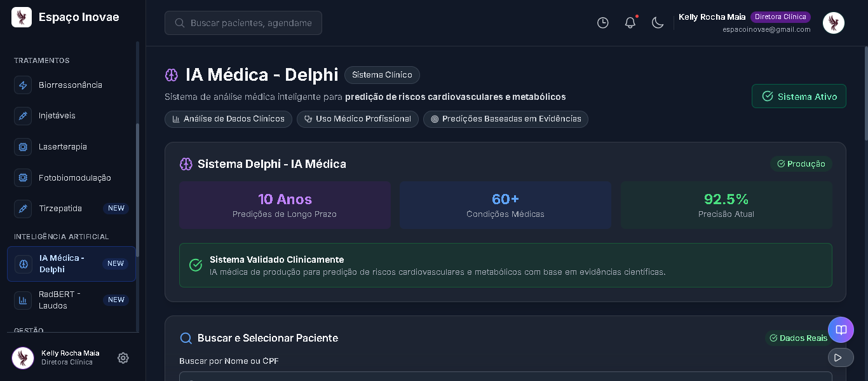Open the RadBERT - Laudos chart icon
The height and width of the screenshot is (381, 868).
click(23, 300)
